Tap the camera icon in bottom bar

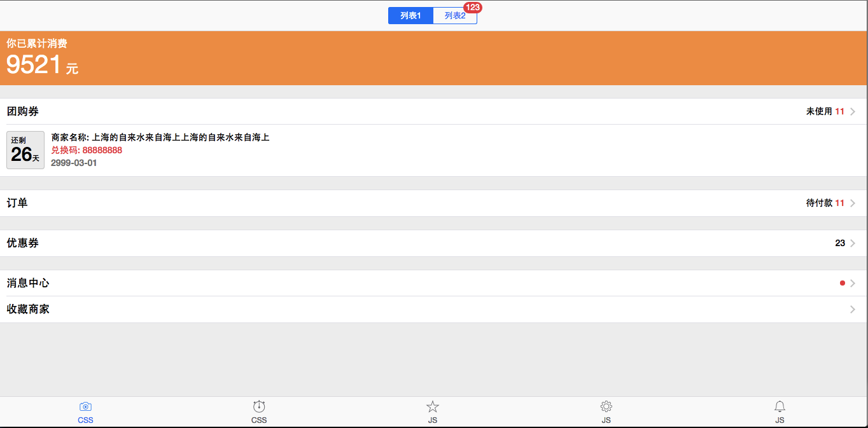coord(85,406)
